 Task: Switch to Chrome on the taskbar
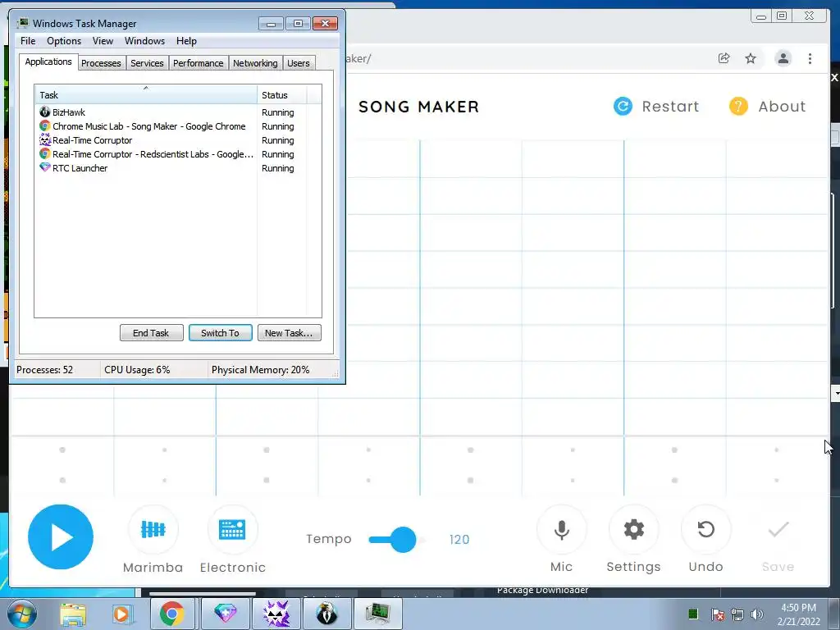coord(172,614)
